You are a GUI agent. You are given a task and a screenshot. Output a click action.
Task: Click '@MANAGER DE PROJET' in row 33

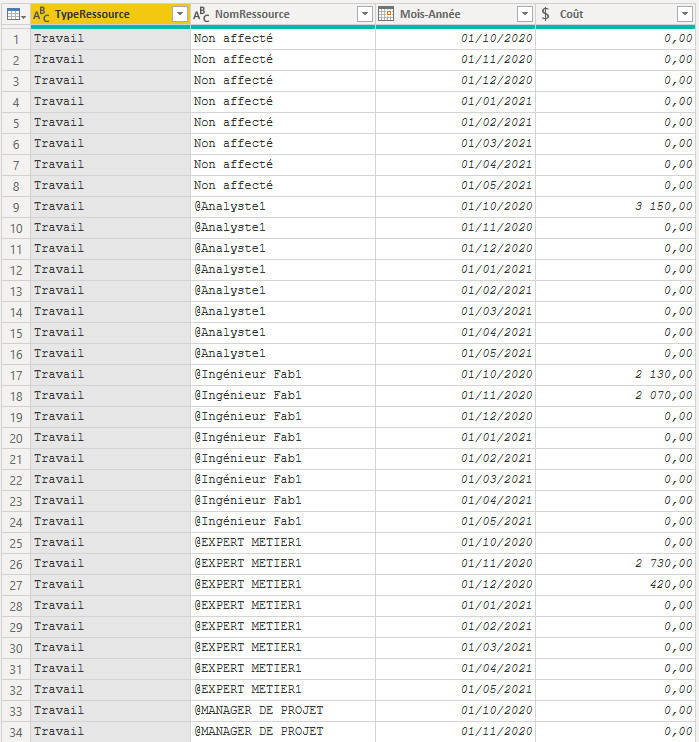coord(259,710)
